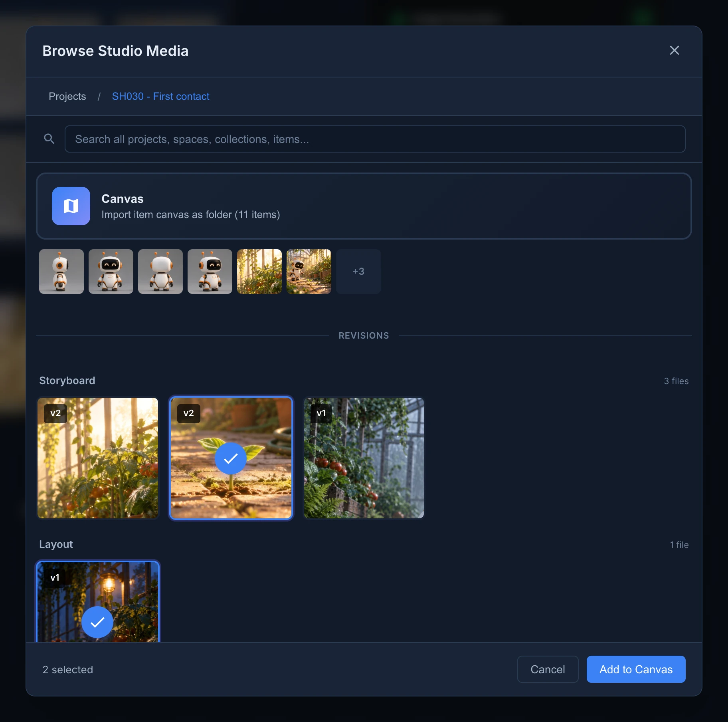Click v1 badge on Storyboard greenhouse image

point(321,413)
